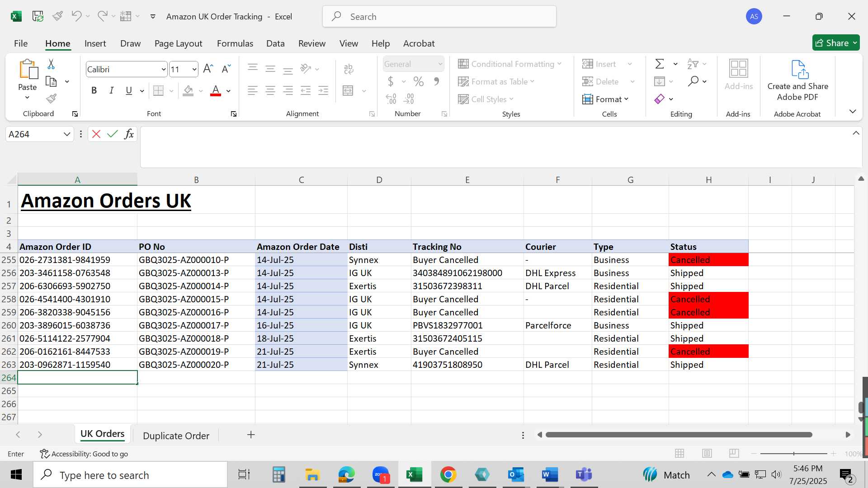The width and height of the screenshot is (868, 488).
Task: Click the Decrease Decimal icon
Action: point(409,99)
